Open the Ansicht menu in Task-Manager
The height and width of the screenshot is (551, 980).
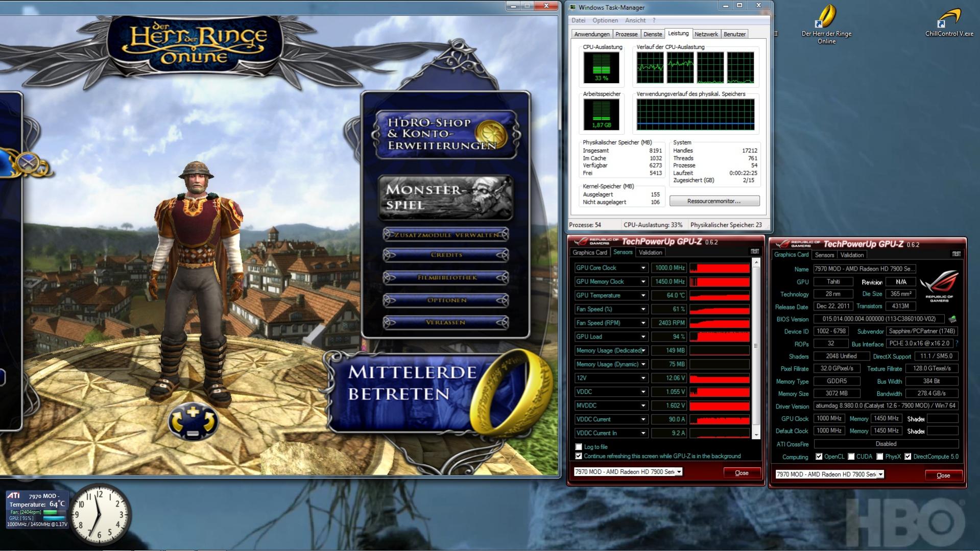[635, 20]
